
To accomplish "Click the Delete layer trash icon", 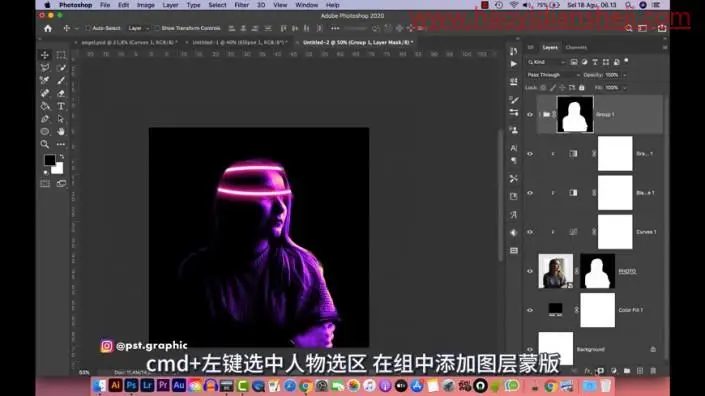I will [653, 371].
